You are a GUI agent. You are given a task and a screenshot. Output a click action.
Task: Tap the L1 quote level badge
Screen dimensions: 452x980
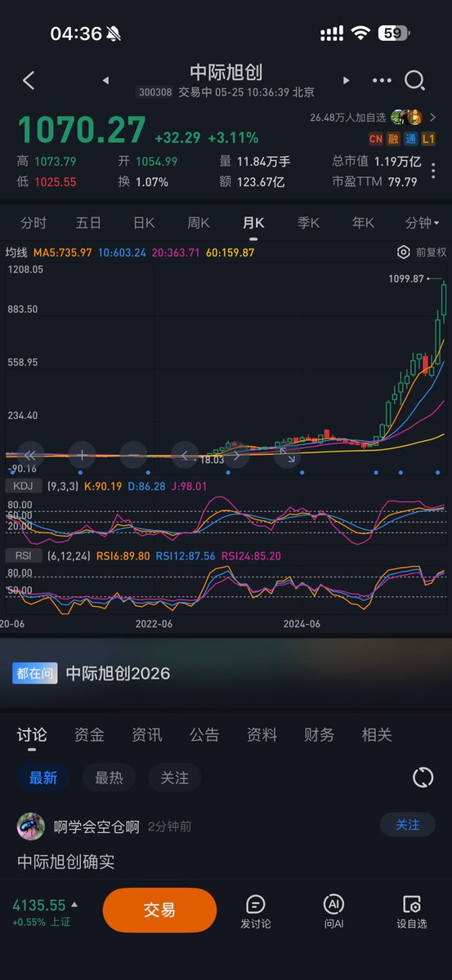429,139
